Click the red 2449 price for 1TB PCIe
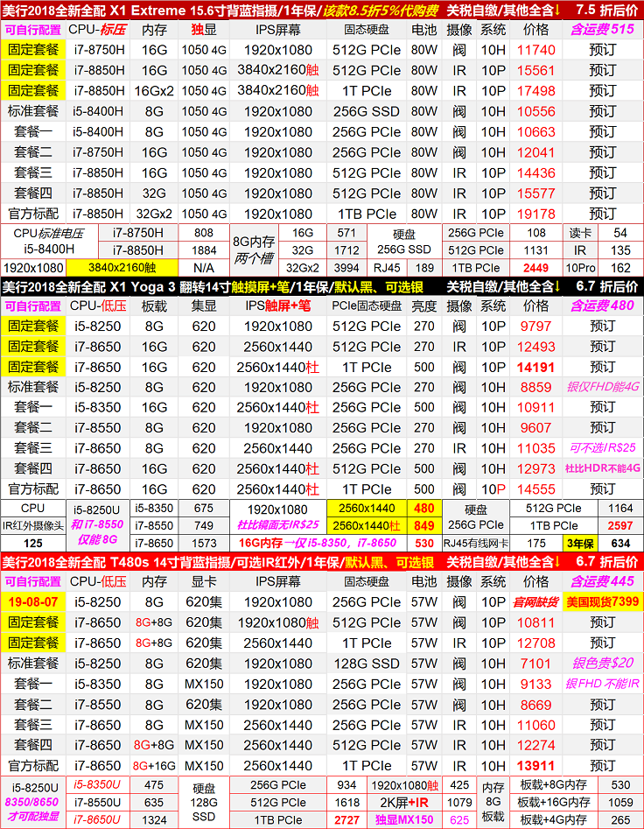The height and width of the screenshot is (829, 644). (536, 268)
